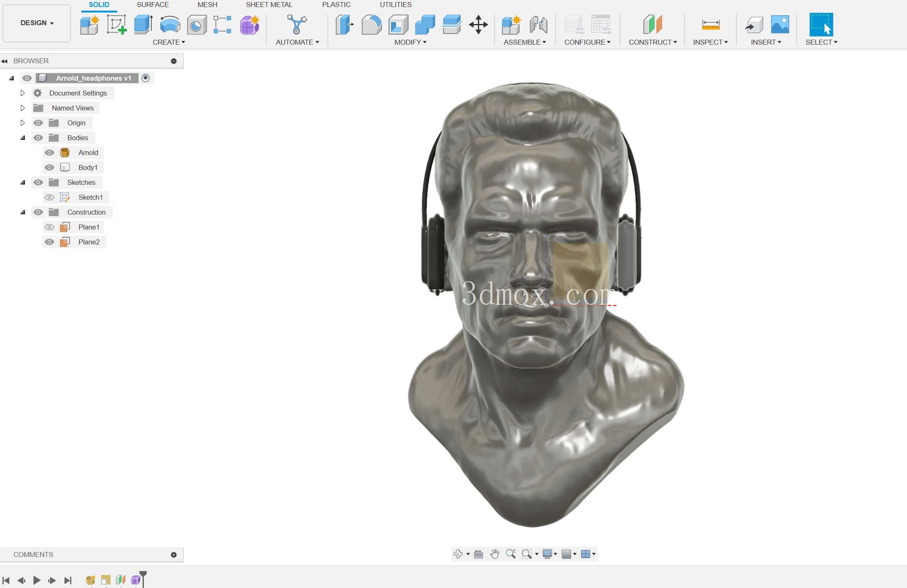Screen dimensions: 907x588
Task: Open the CONSTRUCT dropdown menu
Action: 653,42
